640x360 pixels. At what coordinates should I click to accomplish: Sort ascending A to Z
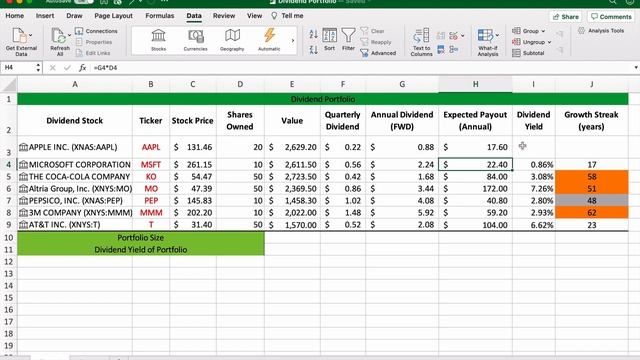tap(313, 34)
